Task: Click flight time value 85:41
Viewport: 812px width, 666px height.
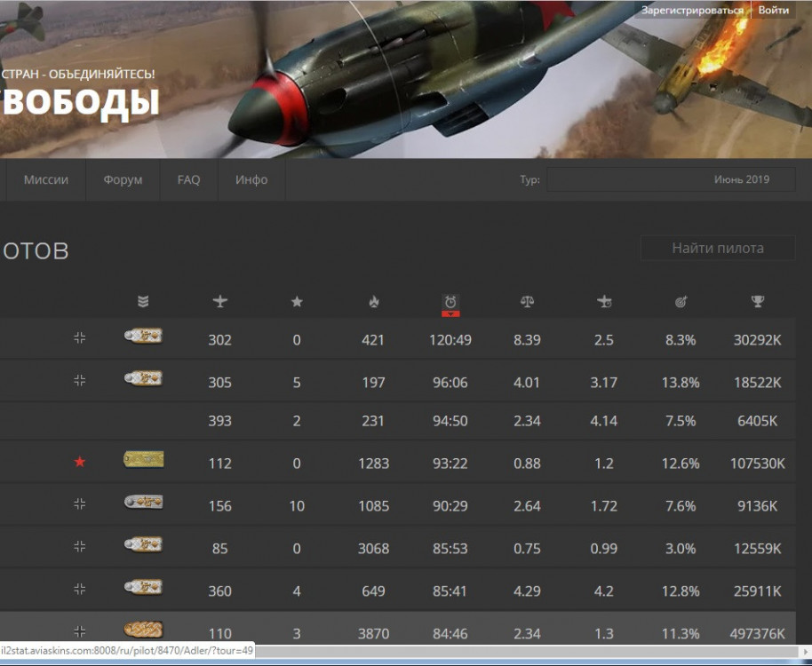Action: 450,591
